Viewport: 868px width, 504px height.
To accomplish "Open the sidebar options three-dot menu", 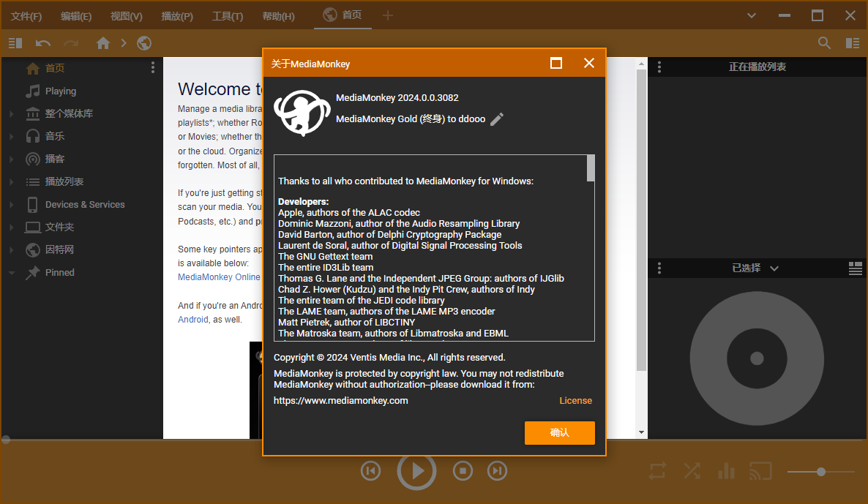I will [153, 67].
